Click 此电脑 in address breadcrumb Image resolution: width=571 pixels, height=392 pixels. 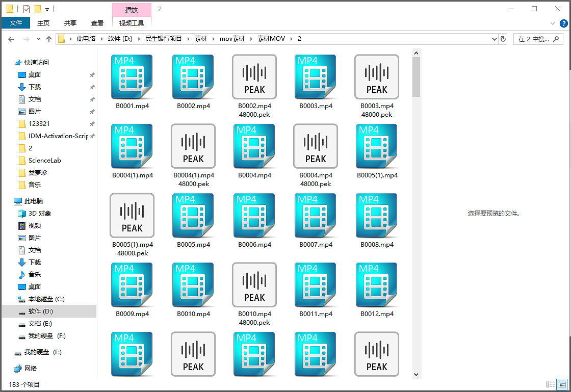[x=86, y=39]
